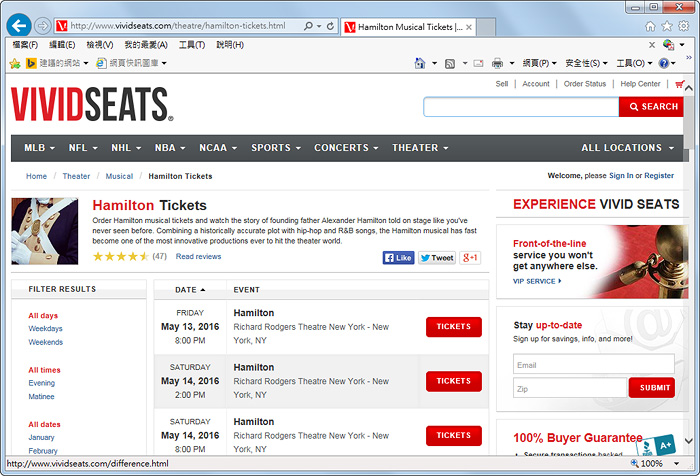
Task: Filter results by January
Action: point(41,438)
